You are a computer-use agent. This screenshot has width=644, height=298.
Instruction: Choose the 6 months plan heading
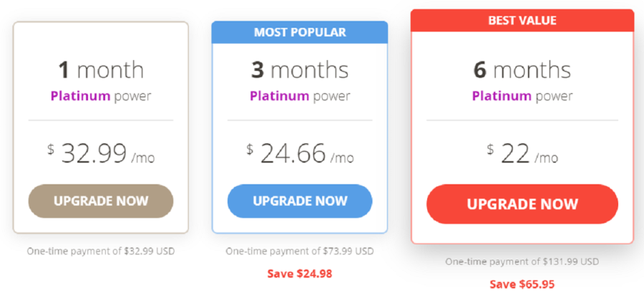pos(522,70)
